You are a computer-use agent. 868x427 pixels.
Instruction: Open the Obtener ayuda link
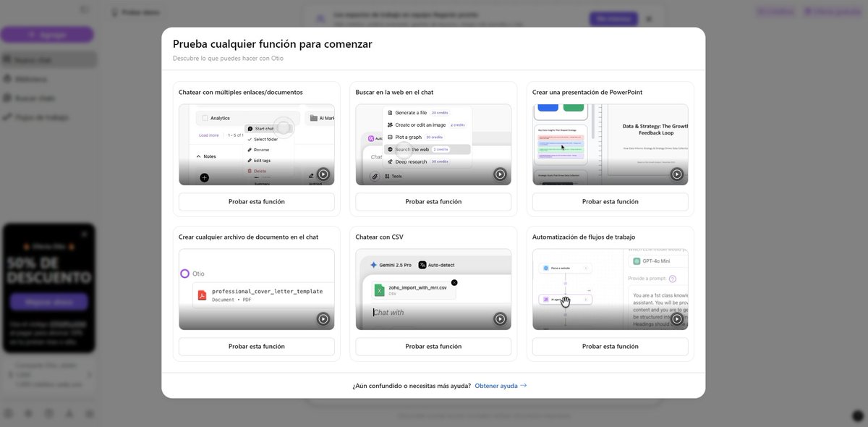point(501,386)
